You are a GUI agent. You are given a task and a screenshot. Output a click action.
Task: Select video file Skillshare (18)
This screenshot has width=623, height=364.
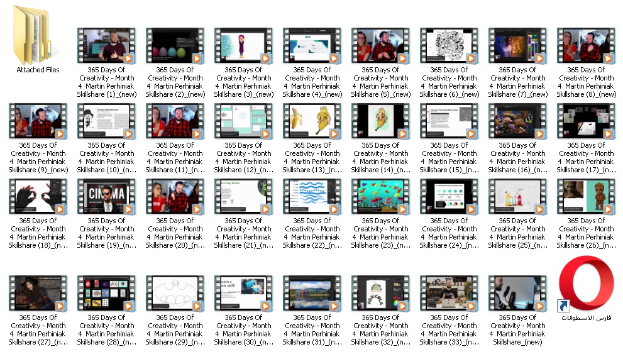pos(38,197)
